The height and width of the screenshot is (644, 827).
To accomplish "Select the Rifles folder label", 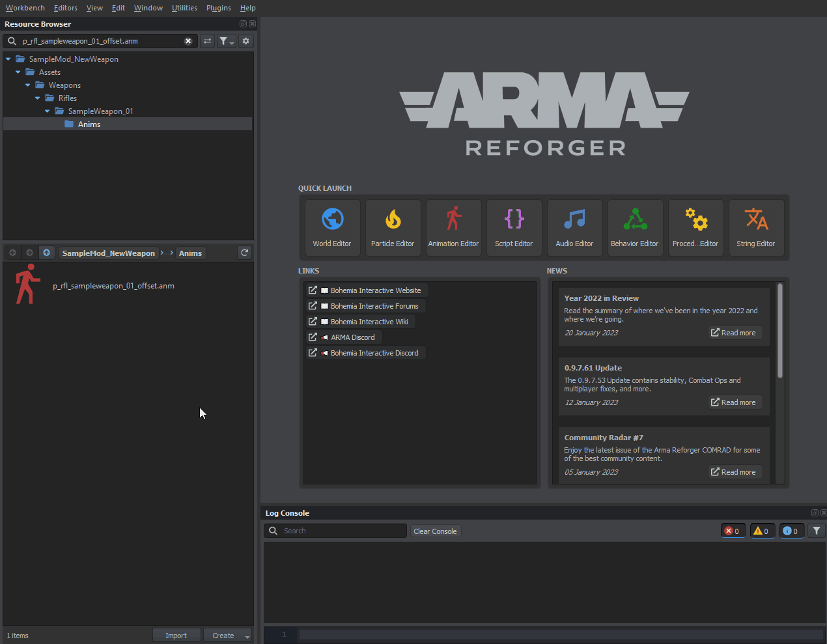I will pyautogui.click(x=68, y=98).
